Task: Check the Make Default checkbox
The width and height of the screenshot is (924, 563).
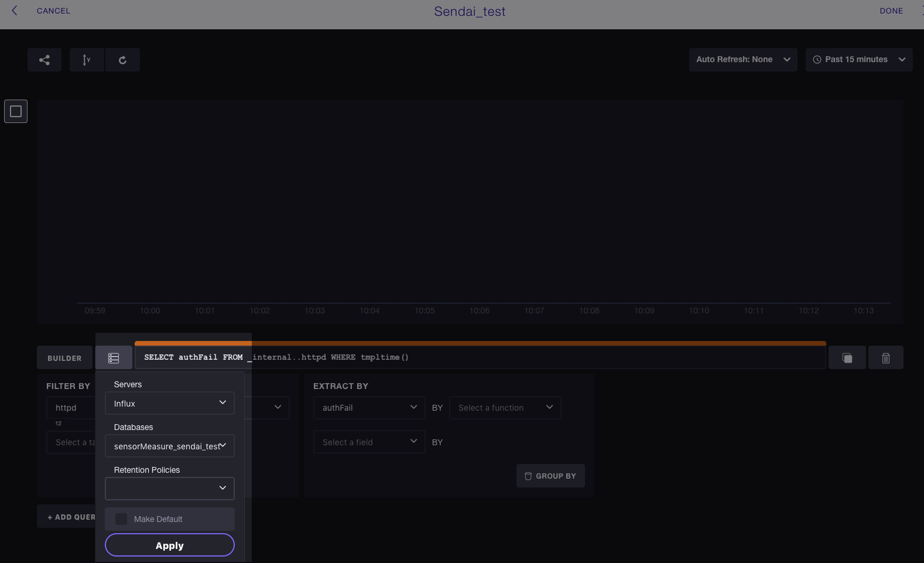Action: (121, 519)
